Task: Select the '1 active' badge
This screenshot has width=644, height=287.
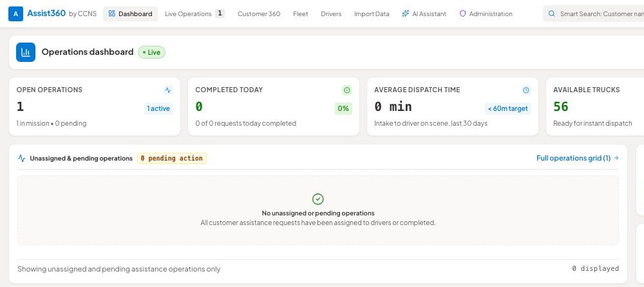Action: [158, 108]
